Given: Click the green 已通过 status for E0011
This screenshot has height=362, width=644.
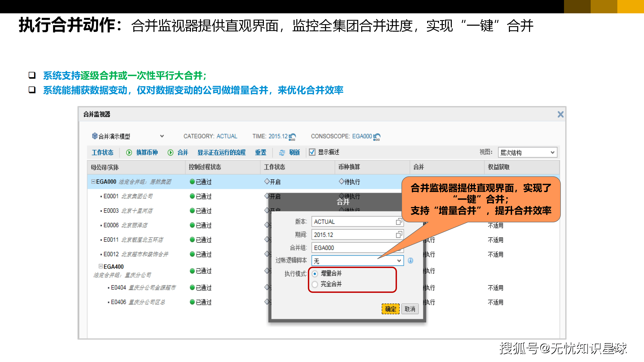Looking at the screenshot, I should coord(201,240).
